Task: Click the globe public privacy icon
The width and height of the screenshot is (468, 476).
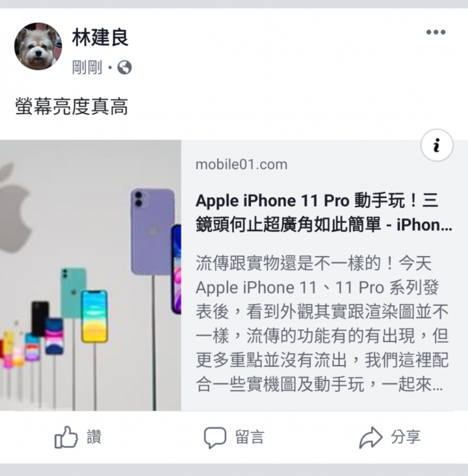Action: (x=125, y=68)
